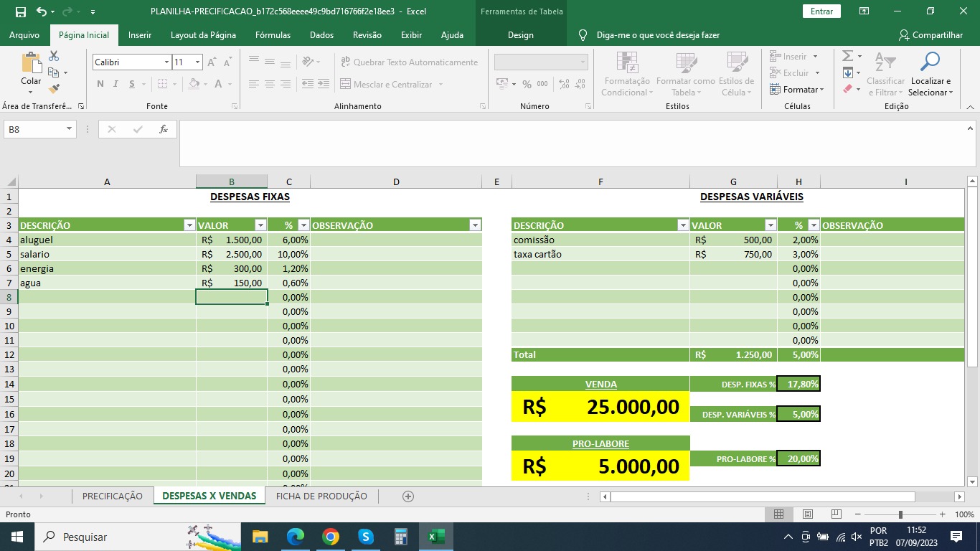Click the Compartilhar share button
Viewport: 980px width, 551px height.
click(930, 35)
